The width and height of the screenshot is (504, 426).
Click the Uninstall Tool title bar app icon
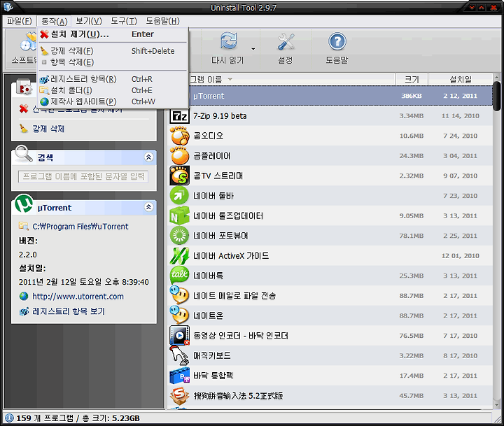pos(8,7)
